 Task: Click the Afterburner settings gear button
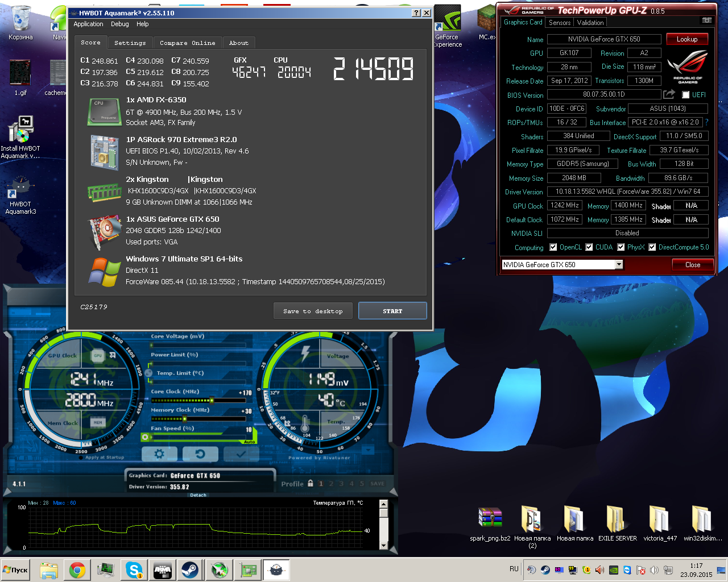tap(159, 454)
